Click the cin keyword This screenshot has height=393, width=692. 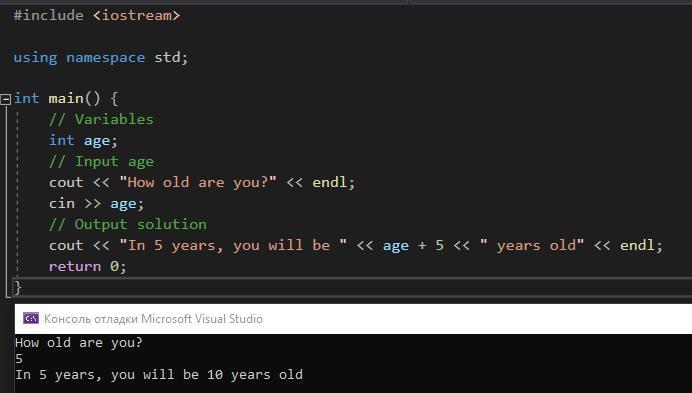tap(62, 203)
